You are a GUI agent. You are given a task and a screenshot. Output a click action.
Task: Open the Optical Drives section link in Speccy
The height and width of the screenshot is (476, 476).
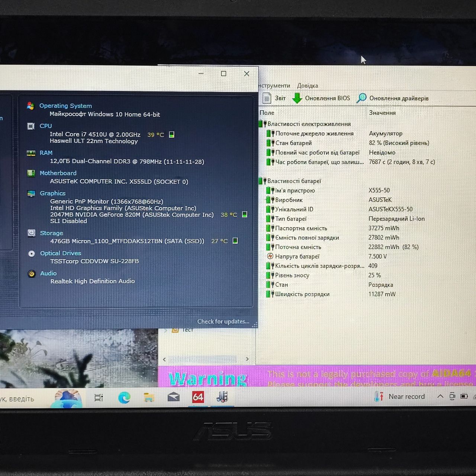click(x=61, y=253)
